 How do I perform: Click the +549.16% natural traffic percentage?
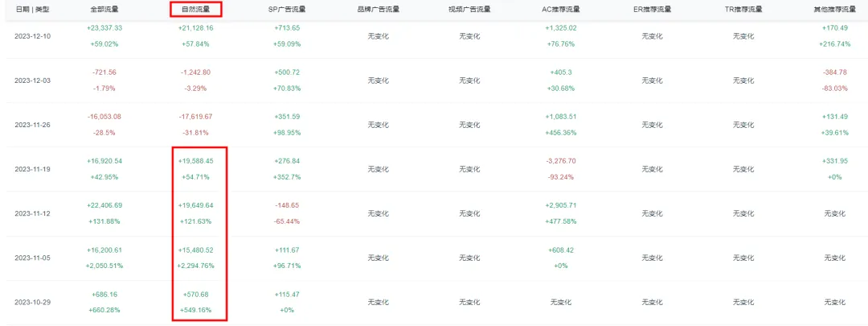coord(196,311)
